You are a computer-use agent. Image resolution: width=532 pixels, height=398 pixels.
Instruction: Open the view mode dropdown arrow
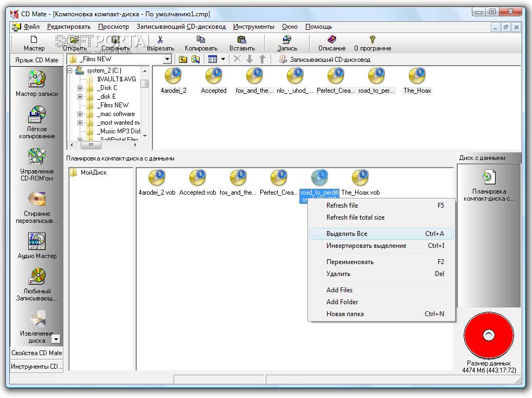223,60
